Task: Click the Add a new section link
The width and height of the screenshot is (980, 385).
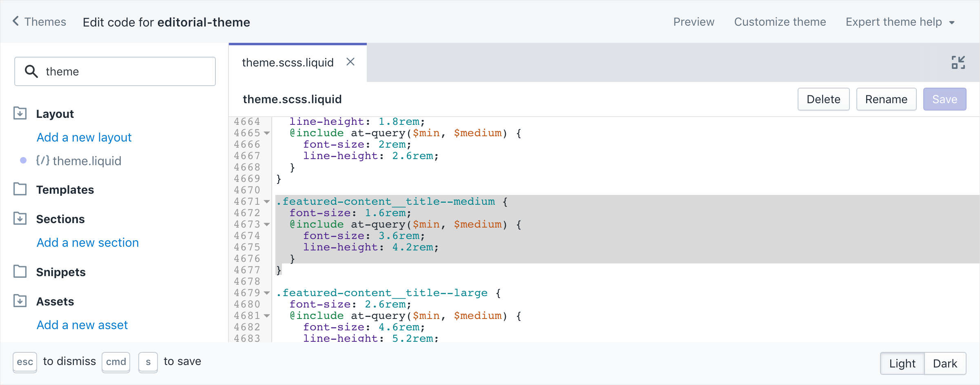Action: [x=87, y=242]
